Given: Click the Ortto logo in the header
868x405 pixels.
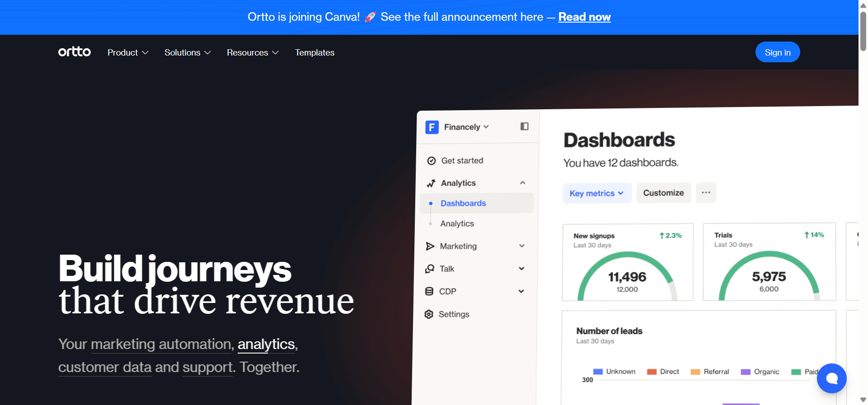Looking at the screenshot, I should 75,52.
